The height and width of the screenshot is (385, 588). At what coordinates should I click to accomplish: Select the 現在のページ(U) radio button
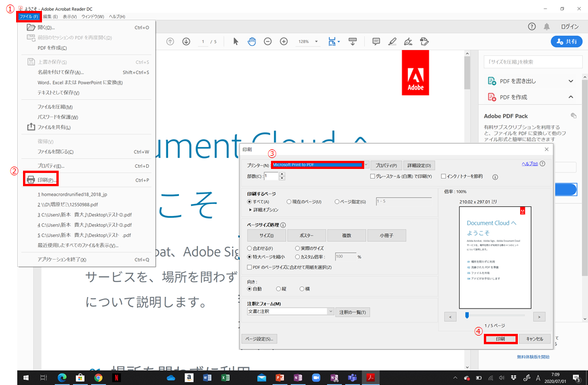[x=289, y=202]
